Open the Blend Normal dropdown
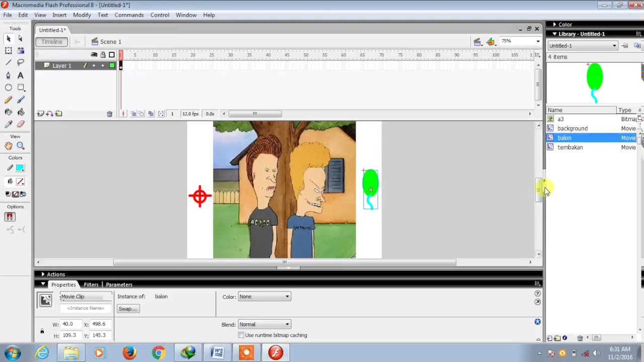Viewport: 644px width, 362px height. click(264, 324)
